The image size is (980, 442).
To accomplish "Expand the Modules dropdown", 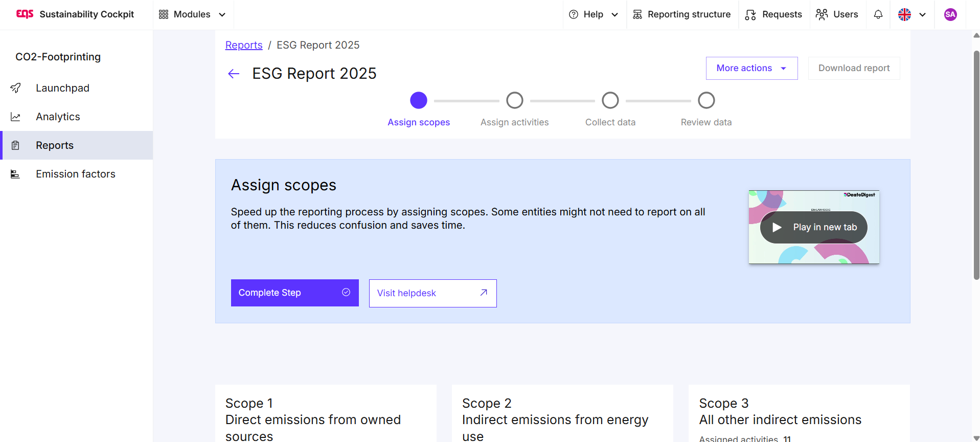I will coord(192,14).
